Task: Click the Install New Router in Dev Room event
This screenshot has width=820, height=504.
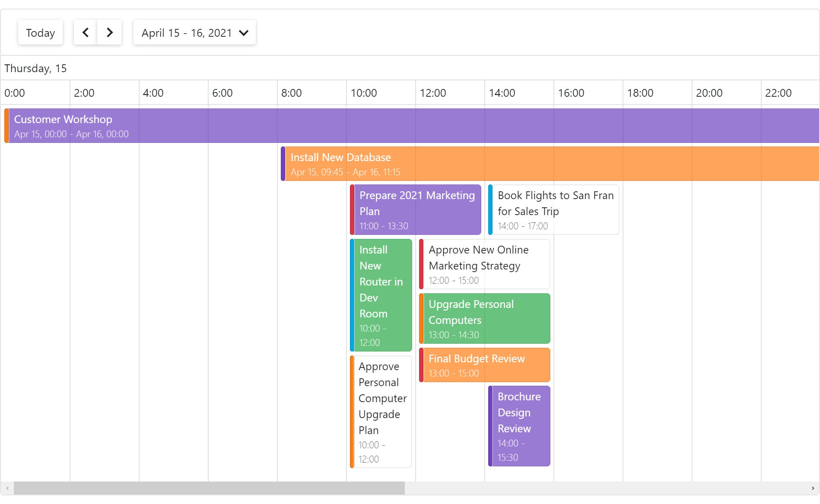Action: [380, 296]
